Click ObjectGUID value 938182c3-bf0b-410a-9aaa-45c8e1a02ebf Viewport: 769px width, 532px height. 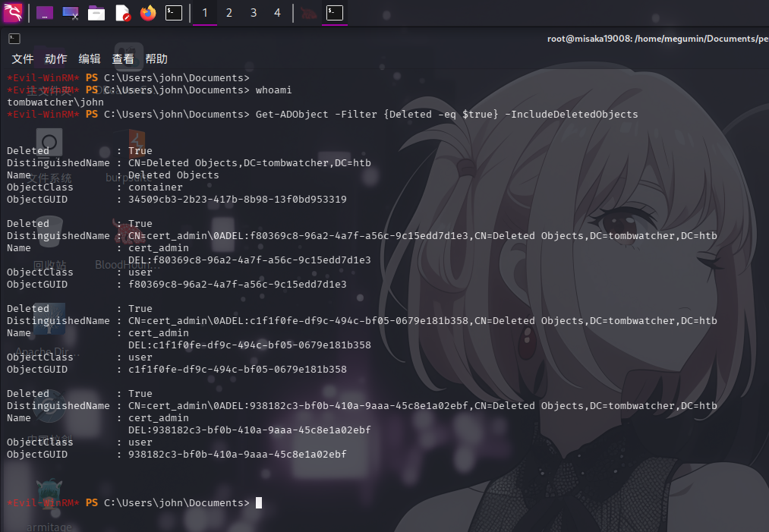pyautogui.click(x=238, y=455)
